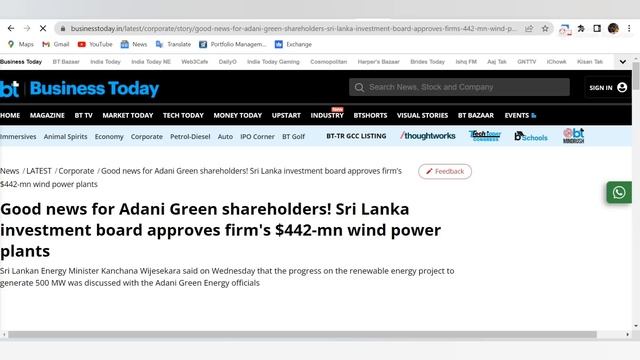This screenshot has height=360, width=640.
Task: Click the SIGN IN button
Action: coord(608,87)
